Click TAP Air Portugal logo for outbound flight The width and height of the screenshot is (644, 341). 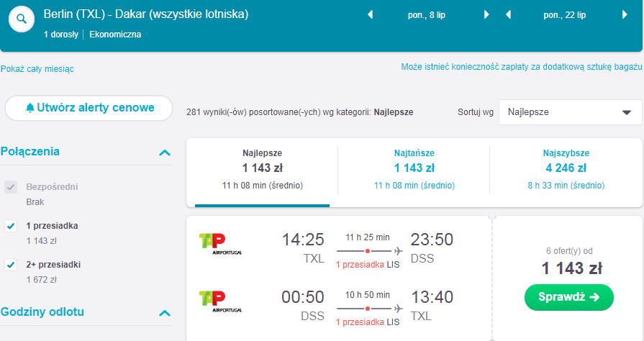tap(221, 244)
